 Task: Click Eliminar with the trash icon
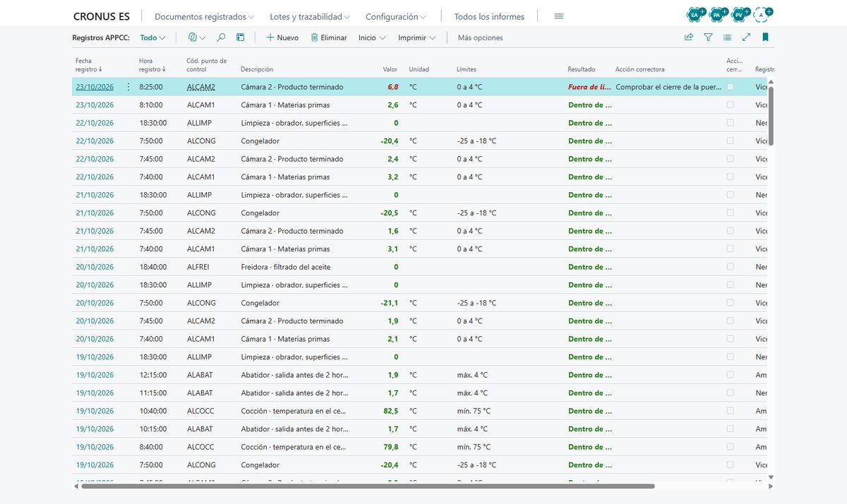point(329,37)
